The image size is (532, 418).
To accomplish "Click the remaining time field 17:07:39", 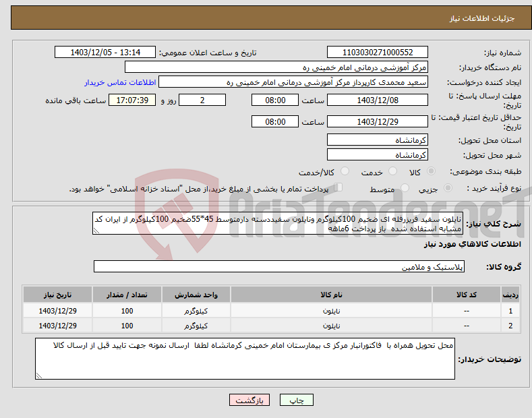I will pos(132,100).
